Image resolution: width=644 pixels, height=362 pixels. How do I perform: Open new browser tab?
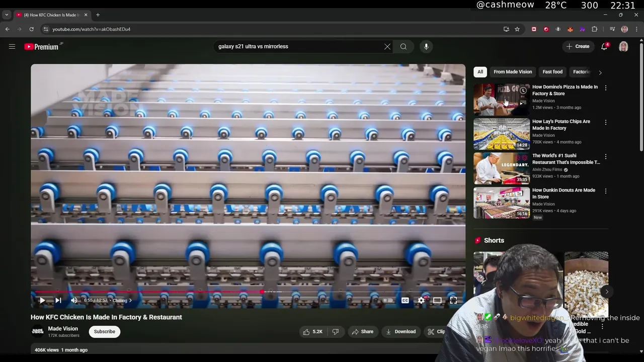(x=98, y=15)
